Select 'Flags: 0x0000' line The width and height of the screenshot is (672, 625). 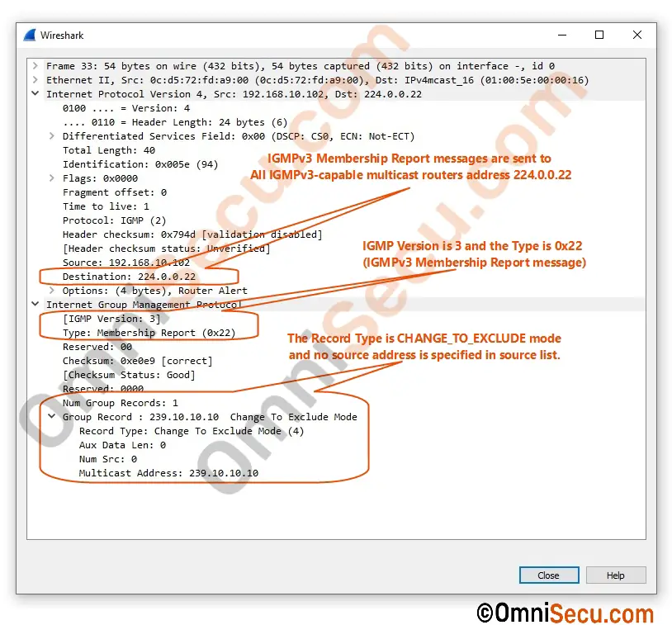tap(100, 178)
